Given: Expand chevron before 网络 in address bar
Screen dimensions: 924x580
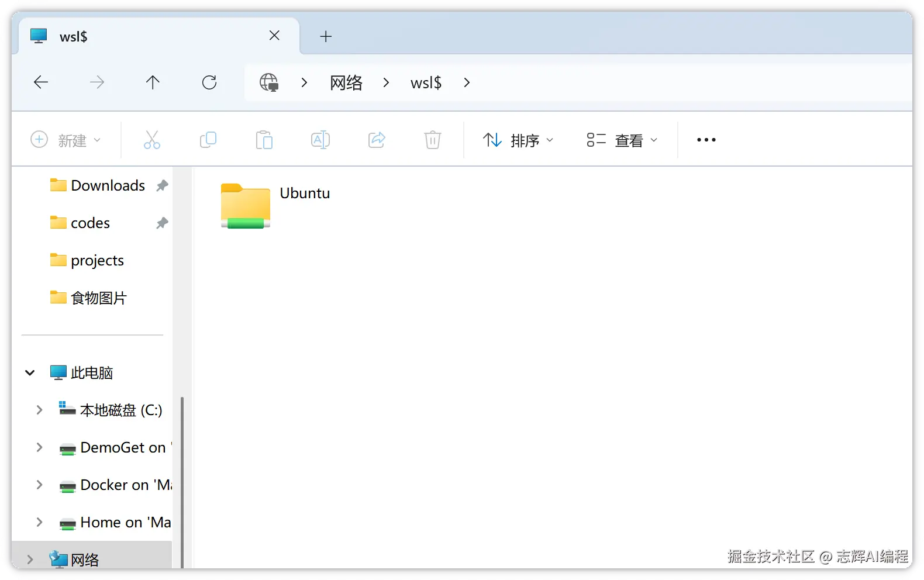Looking at the screenshot, I should 304,83.
